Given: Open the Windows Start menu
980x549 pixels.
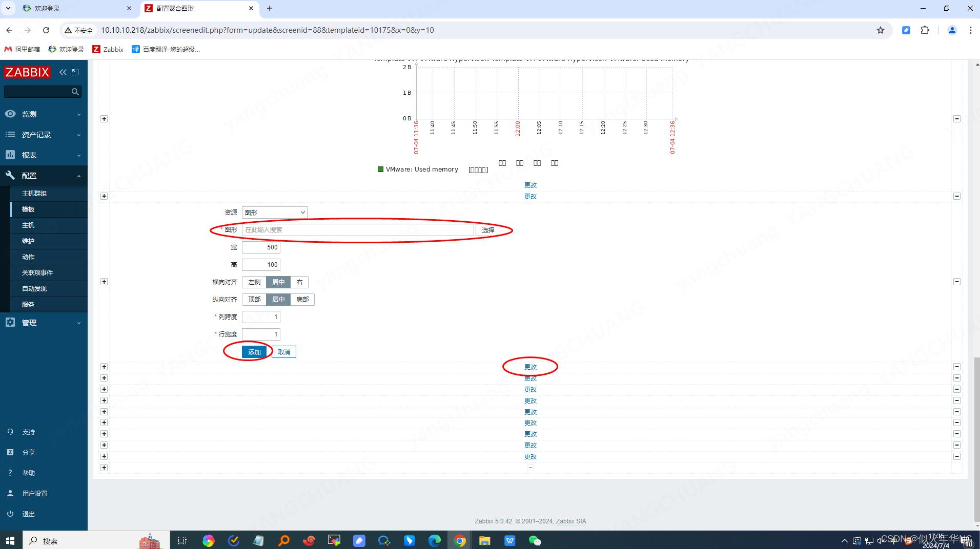Looking at the screenshot, I should coord(10,541).
